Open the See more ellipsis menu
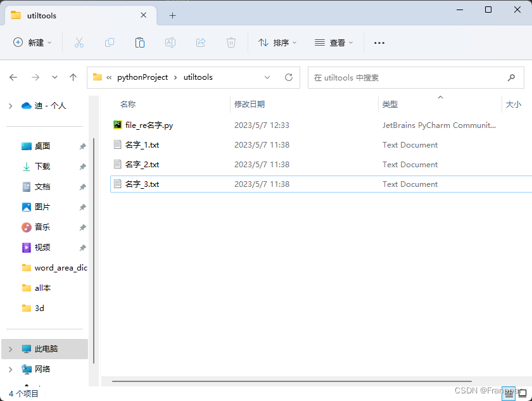 coord(379,42)
